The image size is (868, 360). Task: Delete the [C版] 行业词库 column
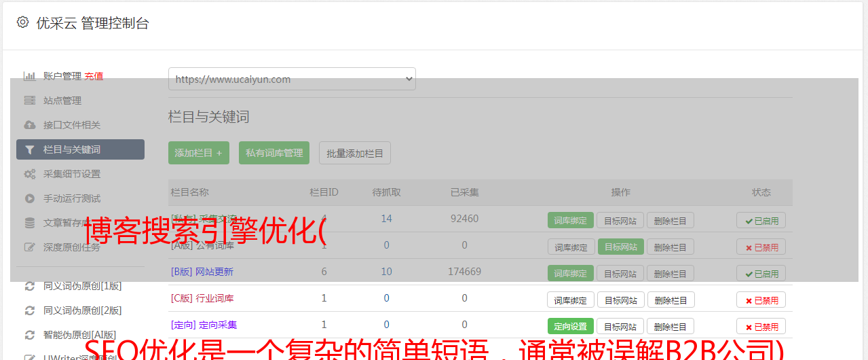pos(671,300)
